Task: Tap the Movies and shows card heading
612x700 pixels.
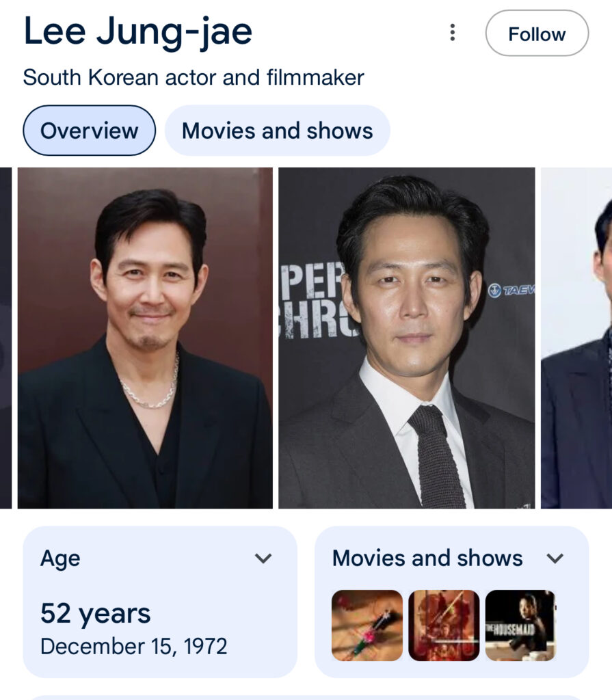Action: point(427,558)
